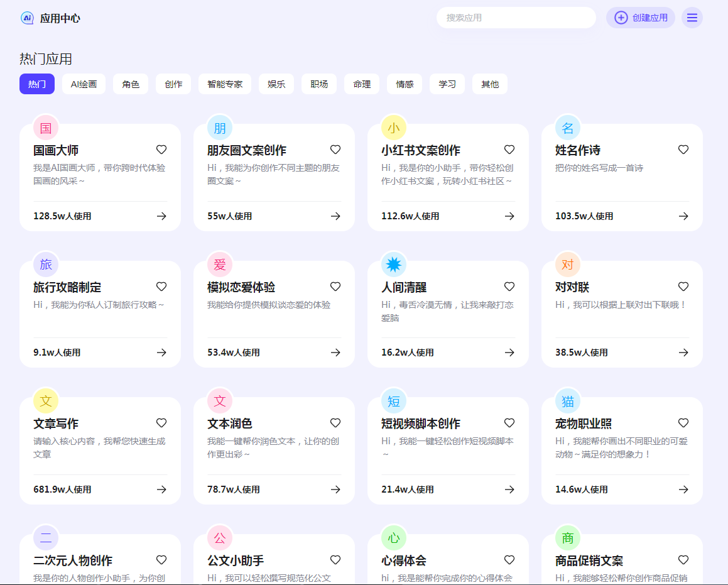The height and width of the screenshot is (585, 728).
Task: Click the AI logo in the header
Action: (27, 18)
